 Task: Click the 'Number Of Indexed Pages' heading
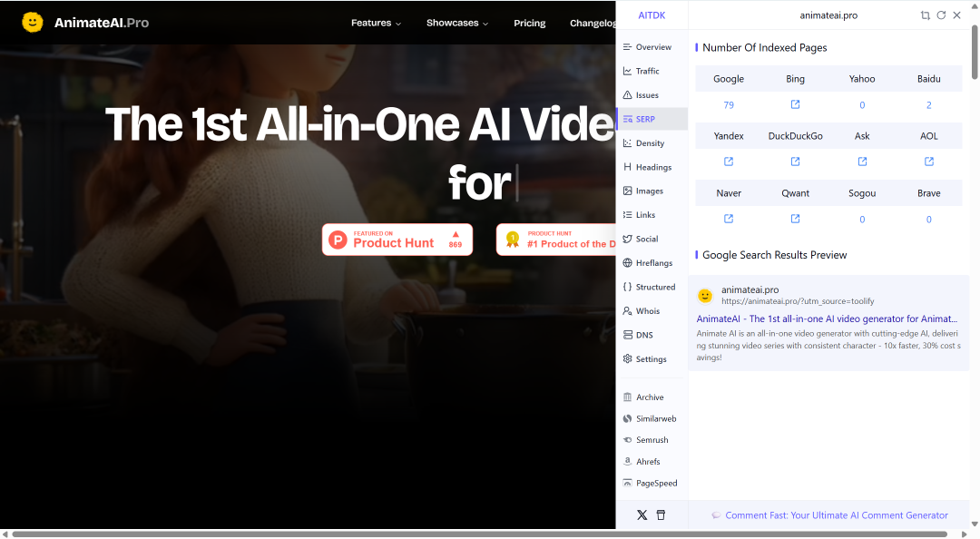click(x=764, y=47)
